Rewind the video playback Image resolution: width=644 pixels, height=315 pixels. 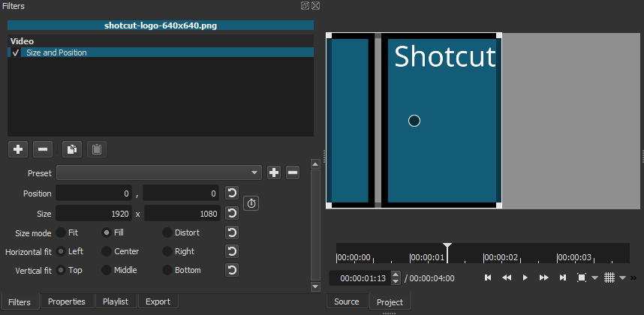point(507,277)
